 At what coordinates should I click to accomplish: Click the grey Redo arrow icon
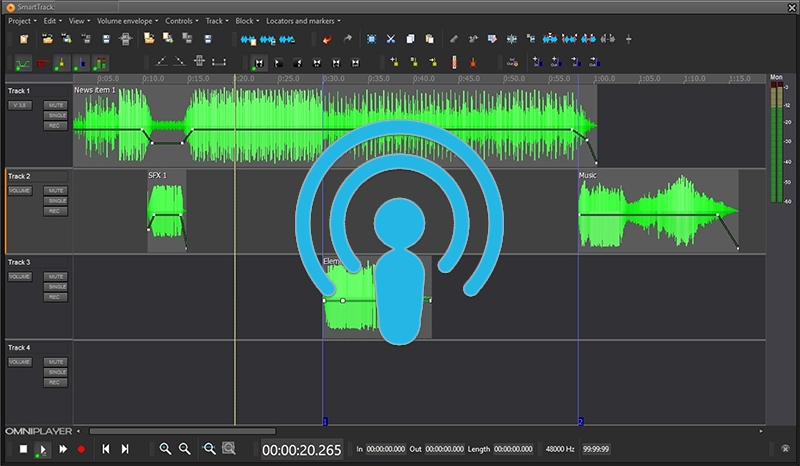[x=347, y=39]
